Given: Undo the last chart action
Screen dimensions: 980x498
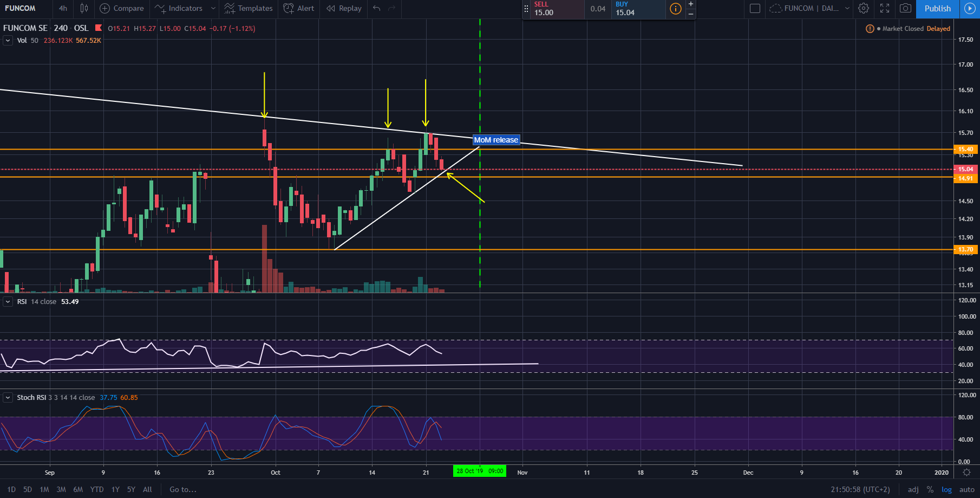Looking at the screenshot, I should point(377,8).
